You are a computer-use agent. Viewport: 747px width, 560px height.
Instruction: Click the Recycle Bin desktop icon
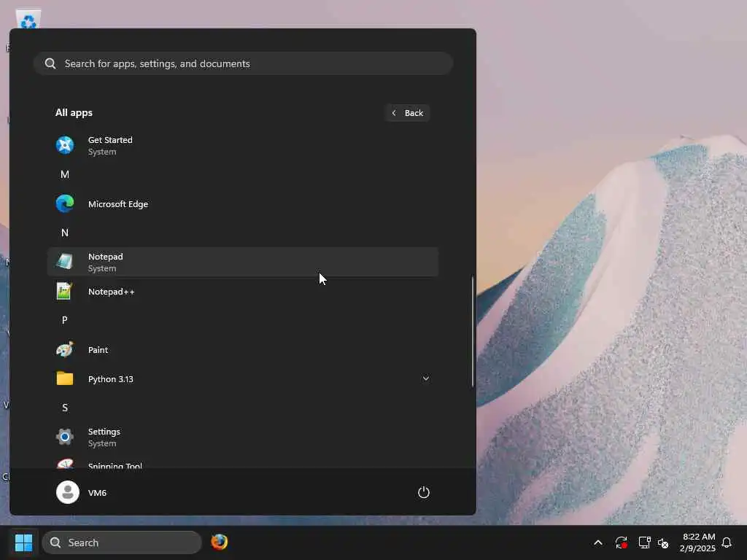[x=28, y=20]
